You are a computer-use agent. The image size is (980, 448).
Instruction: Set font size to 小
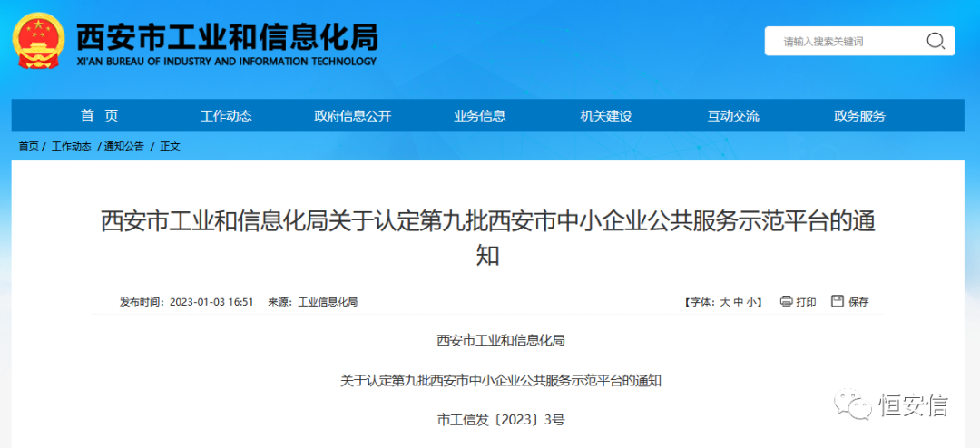[752, 302]
